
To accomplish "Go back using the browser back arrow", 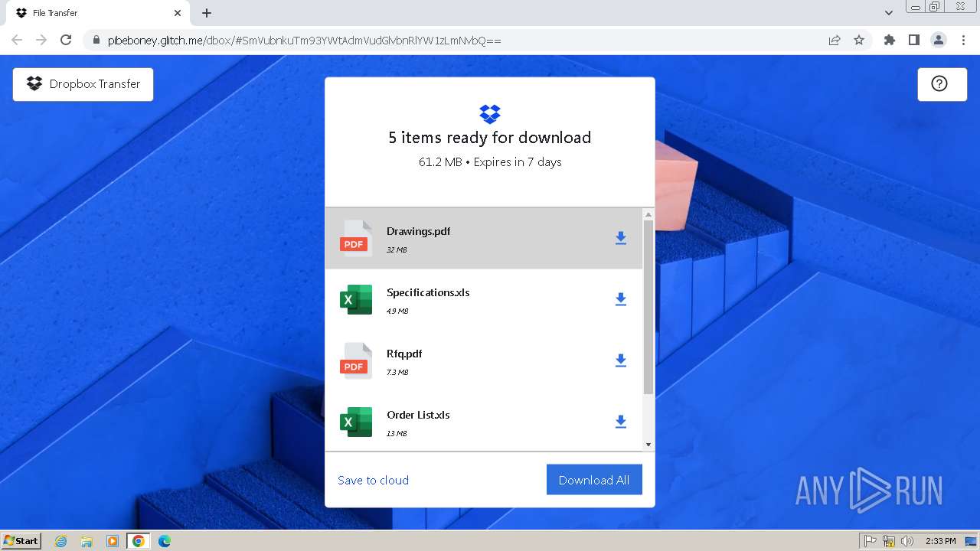I will pos(17,40).
